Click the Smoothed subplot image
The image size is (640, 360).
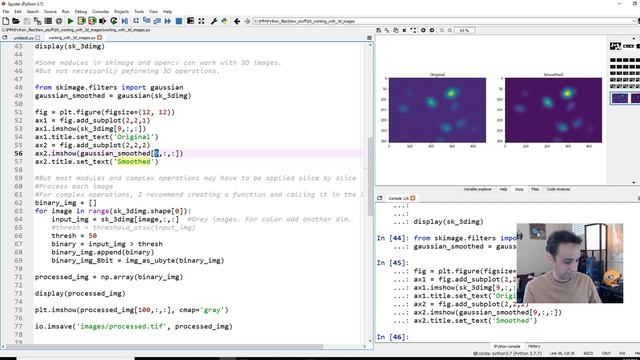tap(553, 110)
